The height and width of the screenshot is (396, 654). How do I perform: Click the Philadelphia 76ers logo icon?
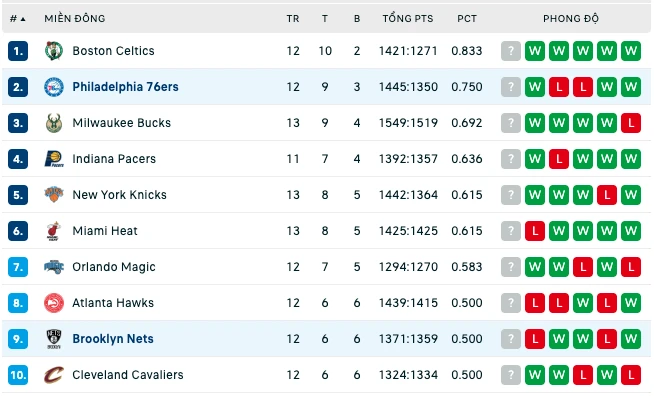click(54, 87)
